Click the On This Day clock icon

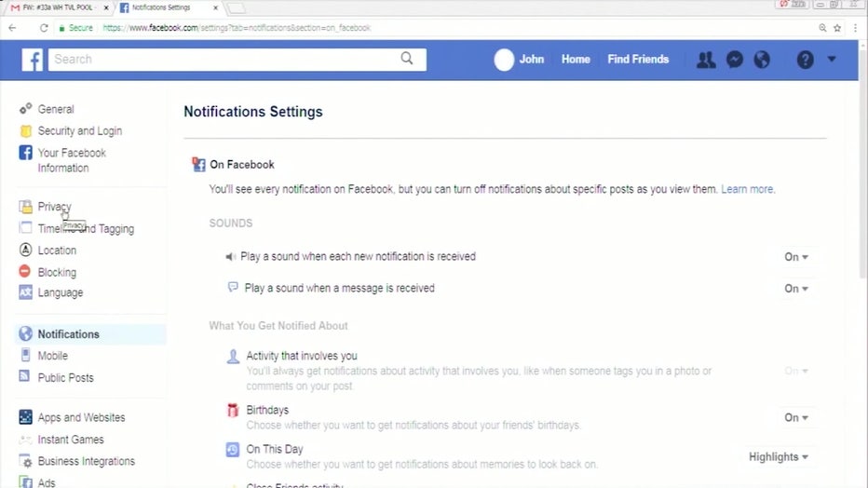coord(233,449)
